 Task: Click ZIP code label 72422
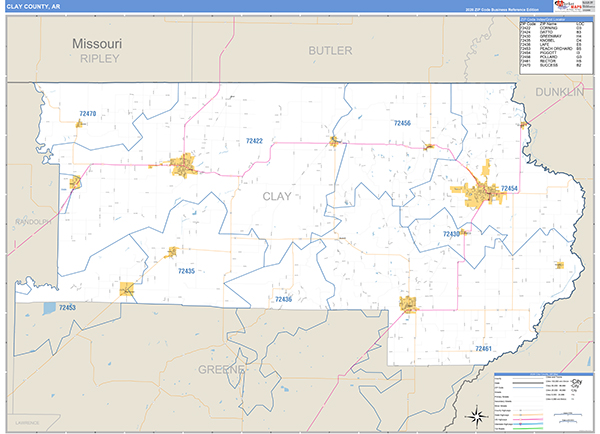click(x=254, y=141)
